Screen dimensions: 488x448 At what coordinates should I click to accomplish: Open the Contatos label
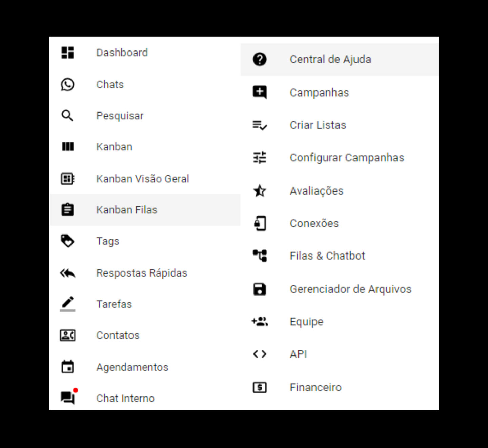(x=118, y=335)
